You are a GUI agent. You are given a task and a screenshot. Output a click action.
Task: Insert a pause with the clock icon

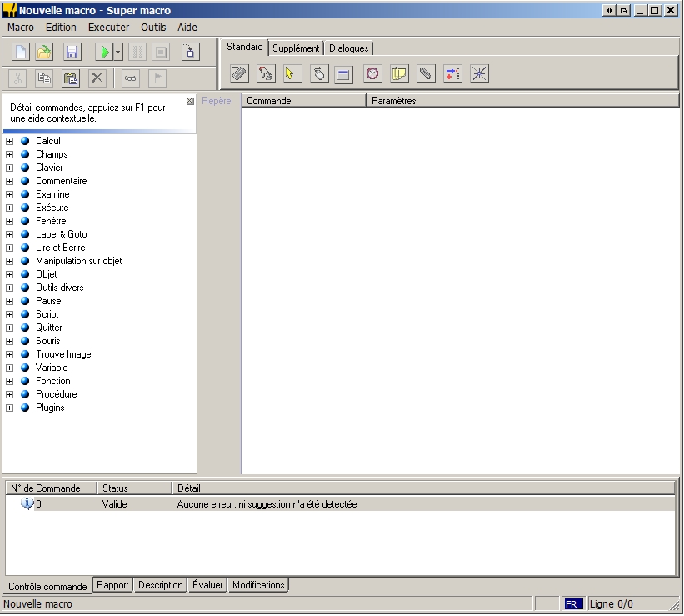tap(372, 73)
